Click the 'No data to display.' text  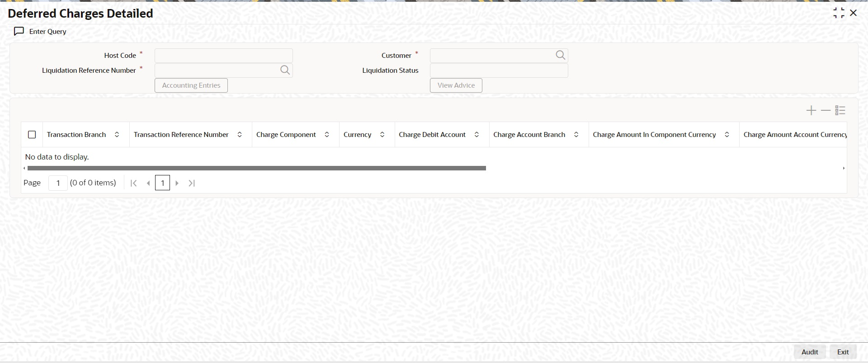57,157
